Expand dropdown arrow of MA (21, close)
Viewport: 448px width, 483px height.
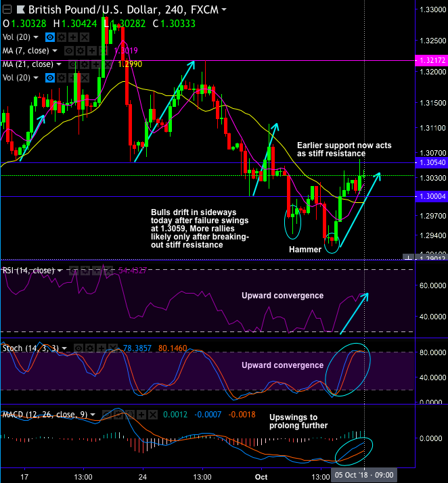point(59,64)
